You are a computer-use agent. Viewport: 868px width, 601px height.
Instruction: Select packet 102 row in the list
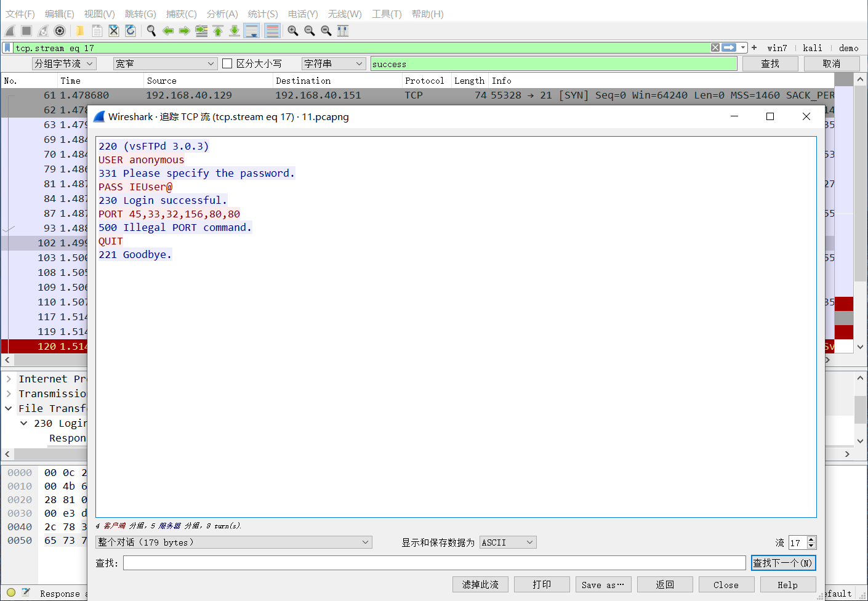coord(44,243)
